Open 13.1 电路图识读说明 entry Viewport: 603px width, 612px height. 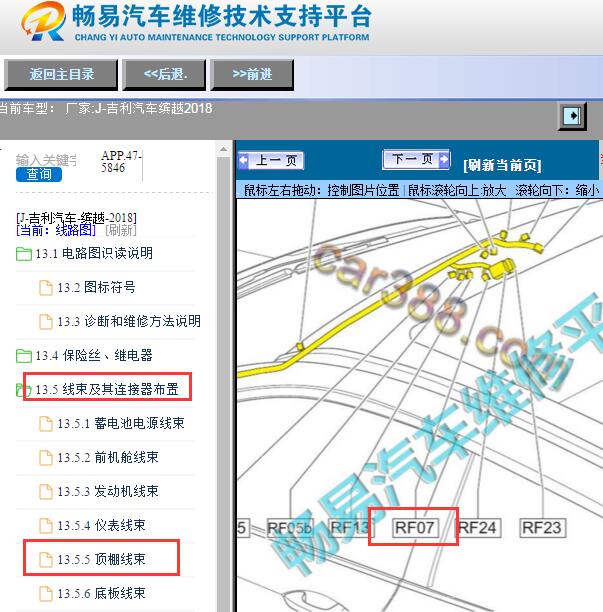(x=94, y=254)
